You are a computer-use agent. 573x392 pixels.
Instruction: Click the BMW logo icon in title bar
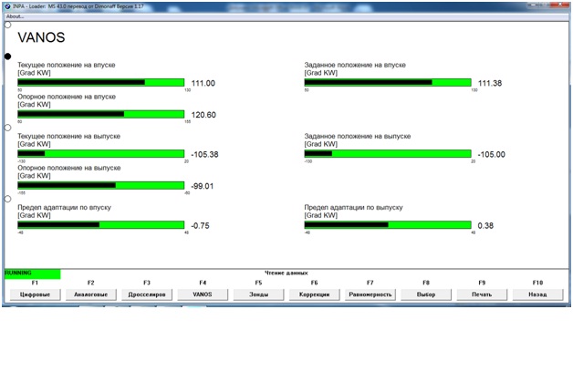pos(7,6)
